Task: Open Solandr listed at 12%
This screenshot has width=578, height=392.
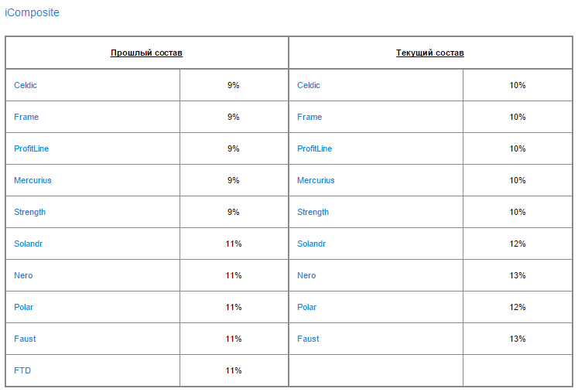Action: click(312, 244)
